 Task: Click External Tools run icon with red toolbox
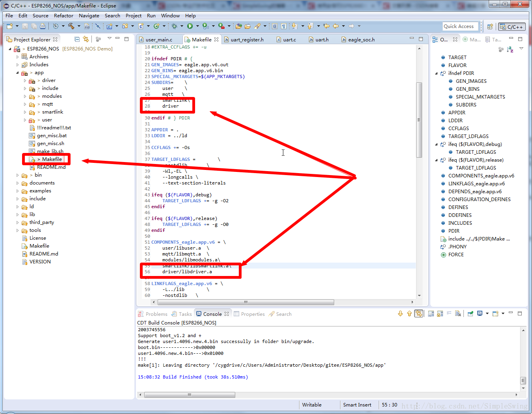point(221,26)
